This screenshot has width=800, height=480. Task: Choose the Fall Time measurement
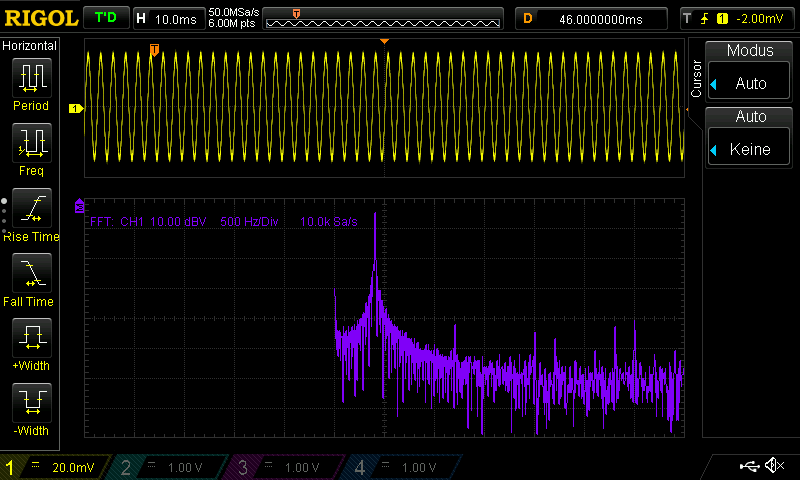tap(30, 280)
